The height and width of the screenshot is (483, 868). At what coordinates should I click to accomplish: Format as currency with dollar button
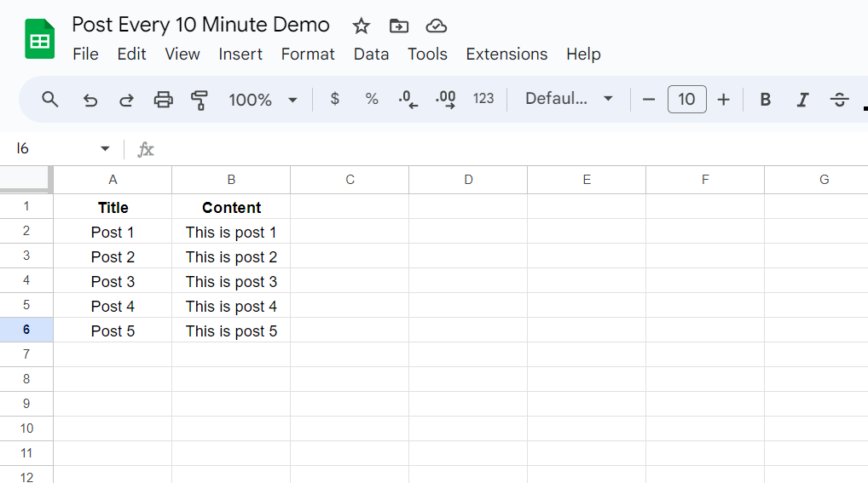pos(334,99)
